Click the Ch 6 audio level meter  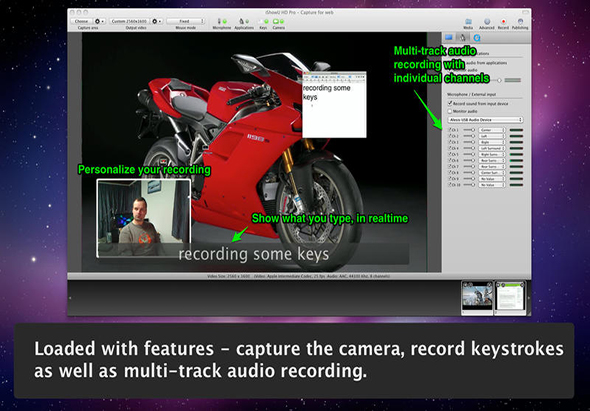516,160
